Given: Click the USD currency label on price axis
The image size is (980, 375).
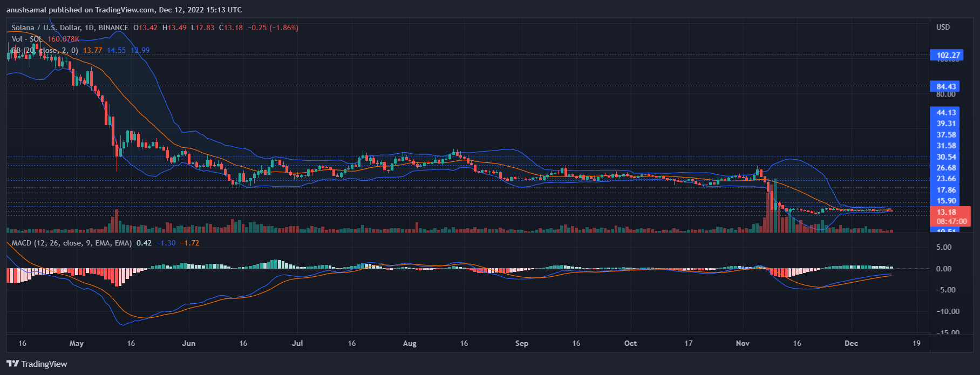Looking at the screenshot, I should click(943, 27).
